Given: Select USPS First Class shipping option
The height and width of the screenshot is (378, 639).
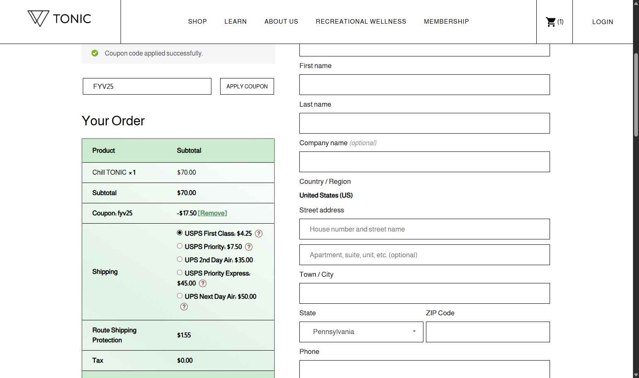Looking at the screenshot, I should 179,233.
